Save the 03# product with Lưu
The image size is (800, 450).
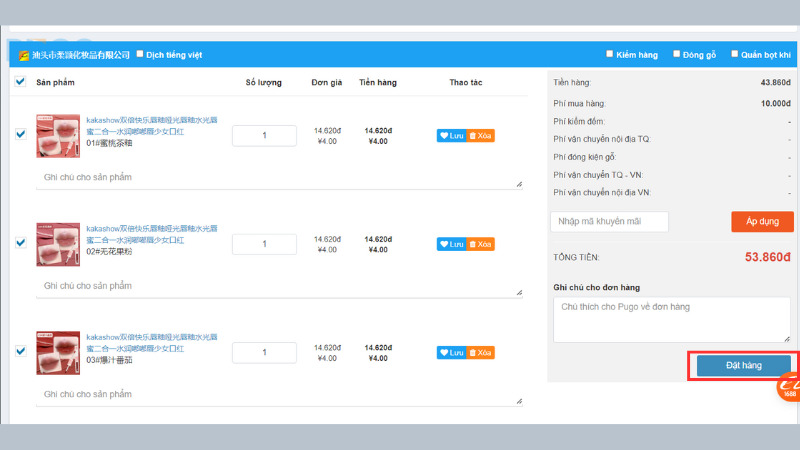pyautogui.click(x=451, y=353)
